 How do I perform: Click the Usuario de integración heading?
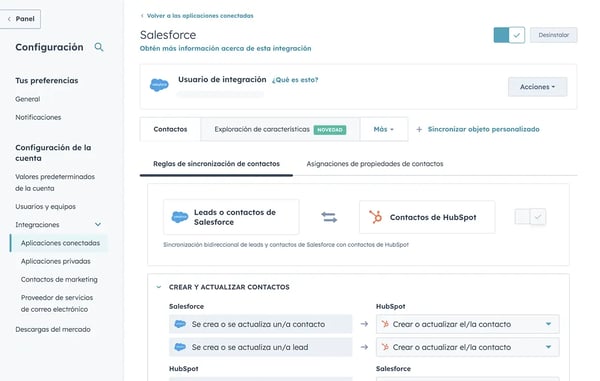(222, 80)
